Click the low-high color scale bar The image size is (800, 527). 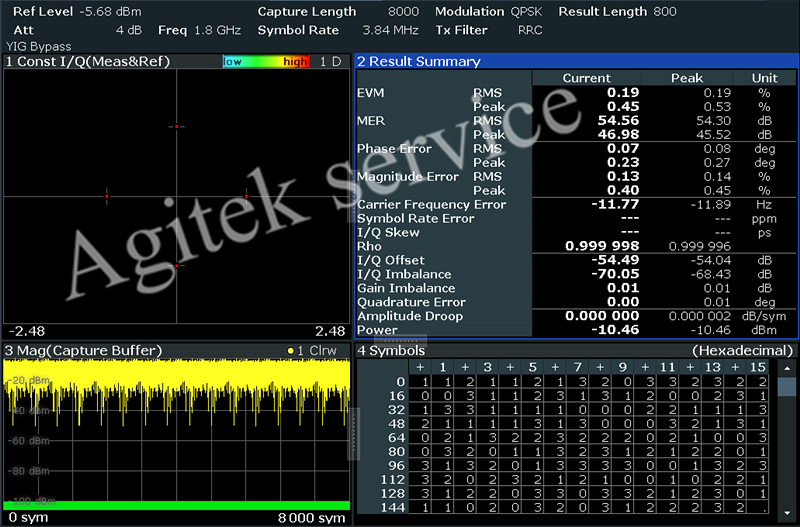click(x=266, y=62)
